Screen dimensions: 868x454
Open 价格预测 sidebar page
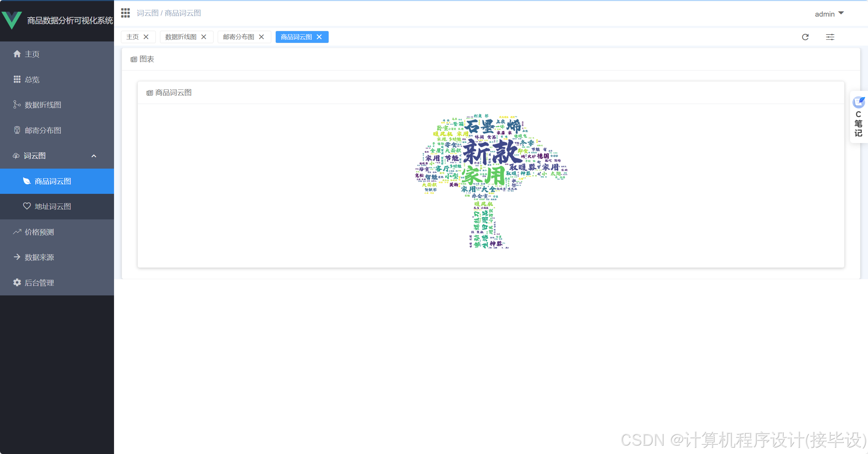pos(39,232)
